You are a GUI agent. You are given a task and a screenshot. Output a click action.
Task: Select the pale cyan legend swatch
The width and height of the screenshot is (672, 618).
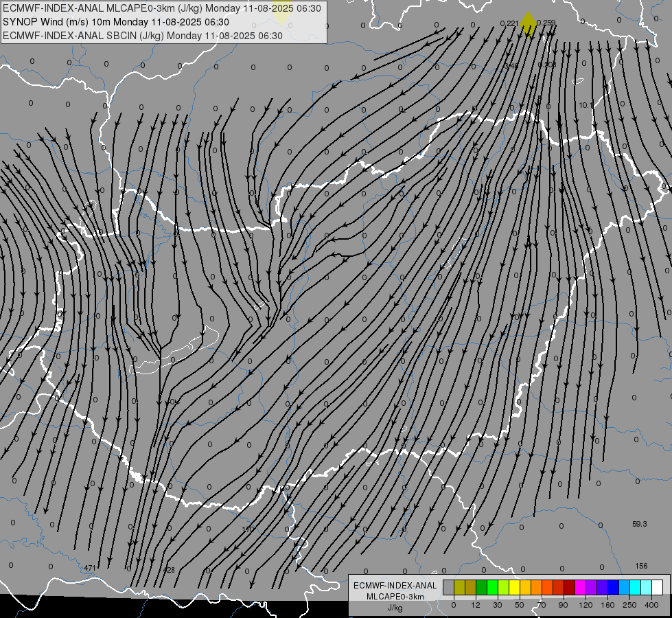click(x=647, y=587)
